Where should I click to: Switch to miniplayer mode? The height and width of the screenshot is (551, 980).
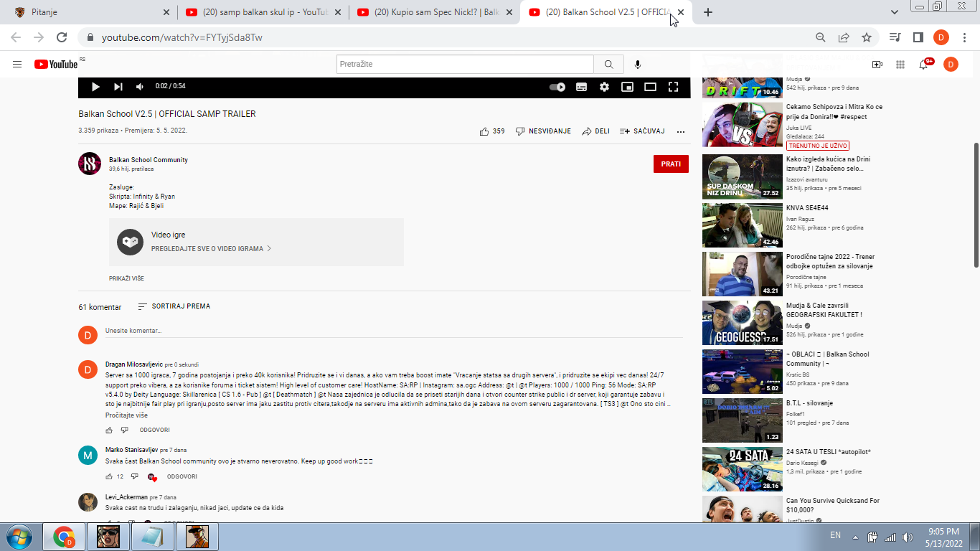tap(627, 87)
